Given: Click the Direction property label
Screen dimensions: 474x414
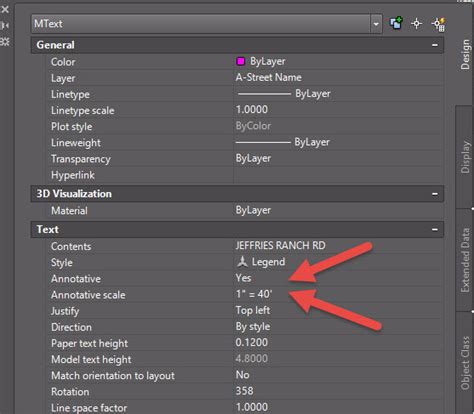Looking at the screenshot, I should (x=71, y=327).
